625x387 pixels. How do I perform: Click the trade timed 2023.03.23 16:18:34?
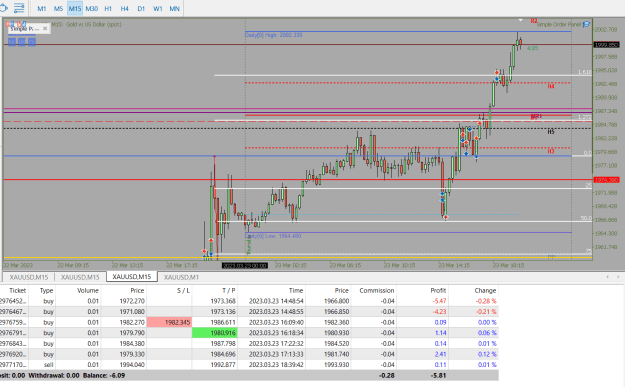[x=249, y=333]
